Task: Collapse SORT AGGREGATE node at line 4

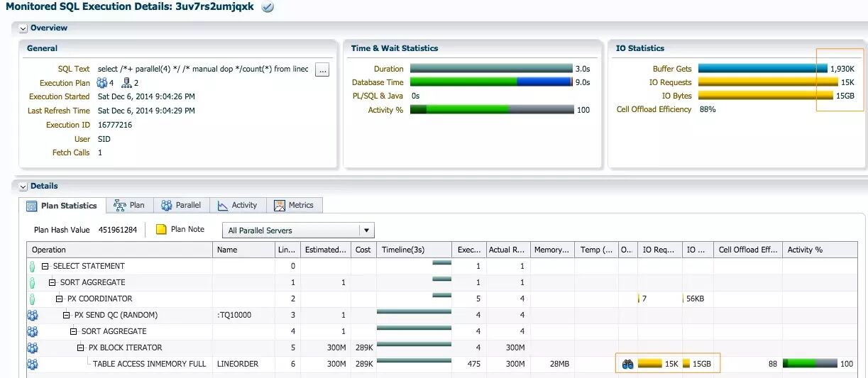Action: tap(74, 332)
